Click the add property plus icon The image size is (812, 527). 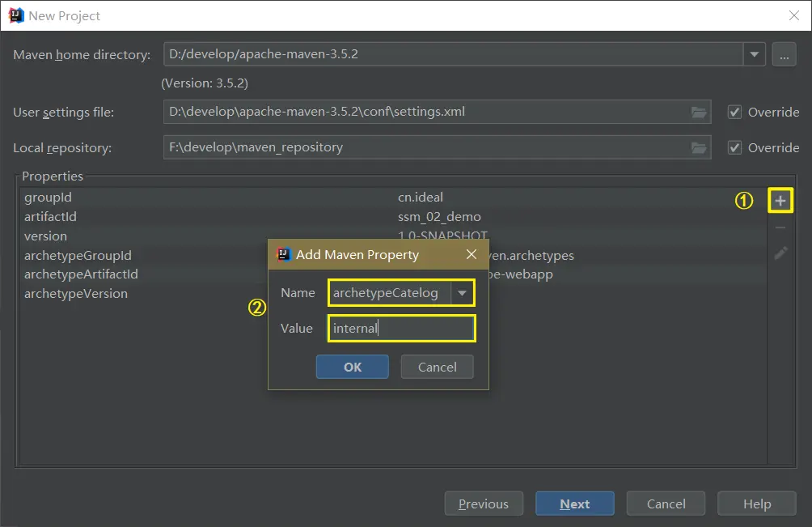tap(780, 201)
